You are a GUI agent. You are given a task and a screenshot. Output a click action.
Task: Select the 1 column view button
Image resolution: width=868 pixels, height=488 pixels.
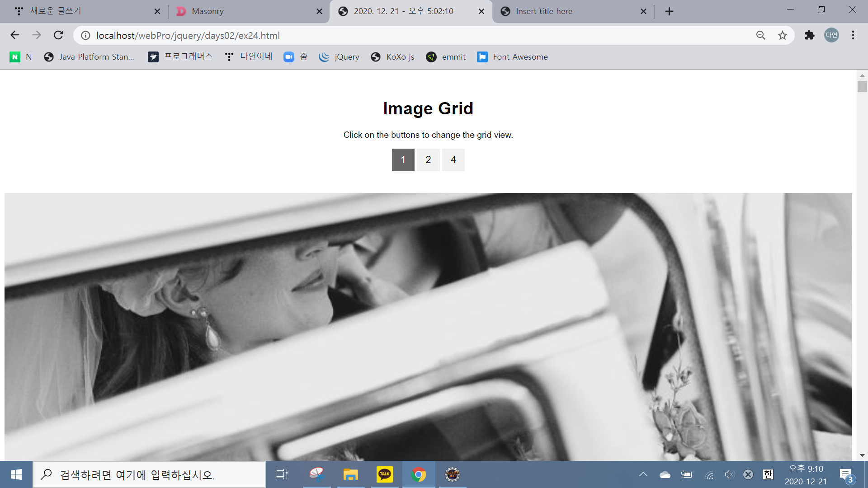pyautogui.click(x=403, y=160)
